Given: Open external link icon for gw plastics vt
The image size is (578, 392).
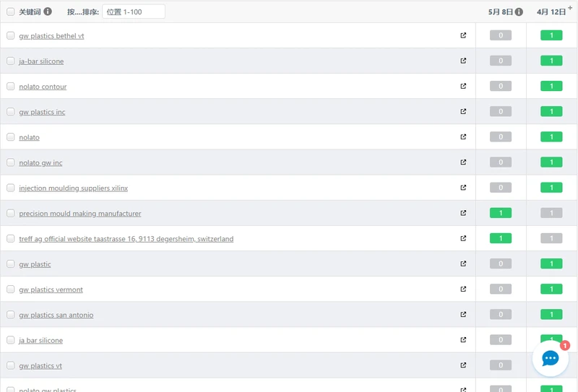Looking at the screenshot, I should coord(463,365).
